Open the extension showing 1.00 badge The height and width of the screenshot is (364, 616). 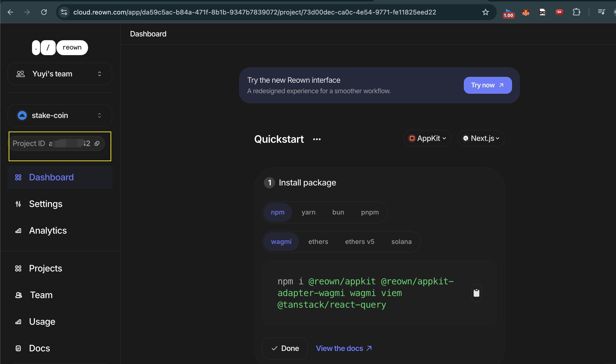click(508, 13)
